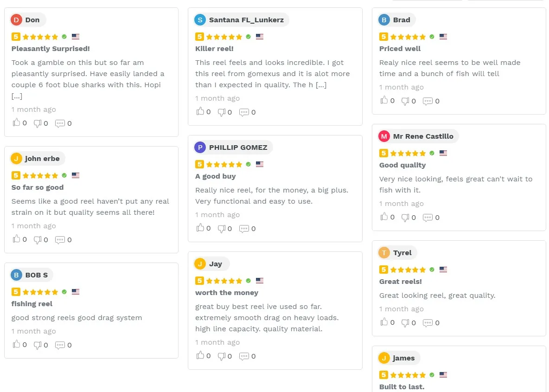This screenshot has width=549, height=392.
Task: Open comments on Tyrel's Great reels review
Action: coord(428,322)
